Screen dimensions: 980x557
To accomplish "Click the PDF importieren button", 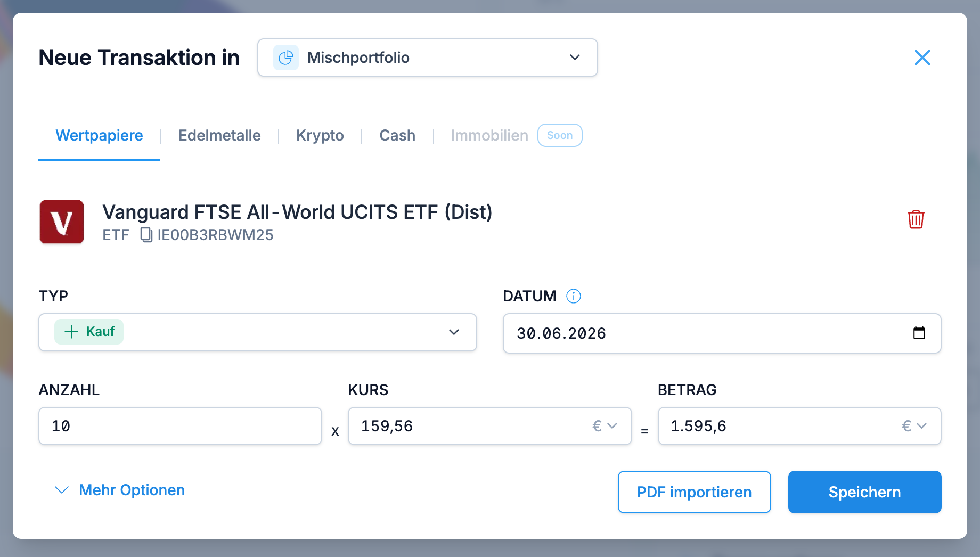I will (695, 492).
